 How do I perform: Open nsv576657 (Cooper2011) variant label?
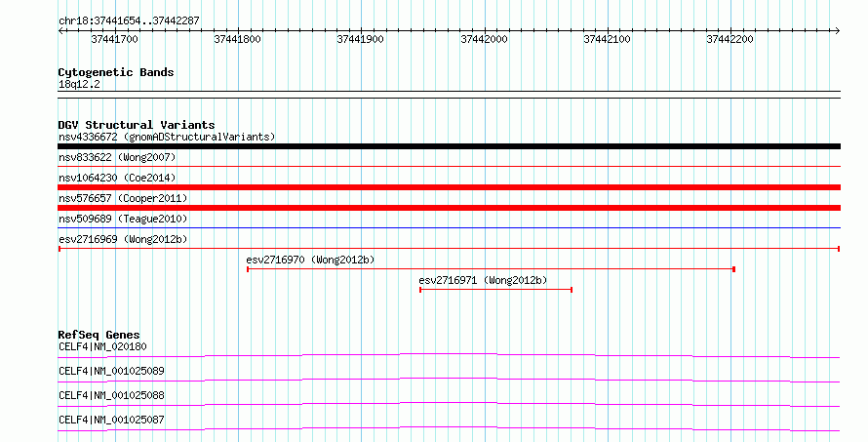tap(123, 198)
